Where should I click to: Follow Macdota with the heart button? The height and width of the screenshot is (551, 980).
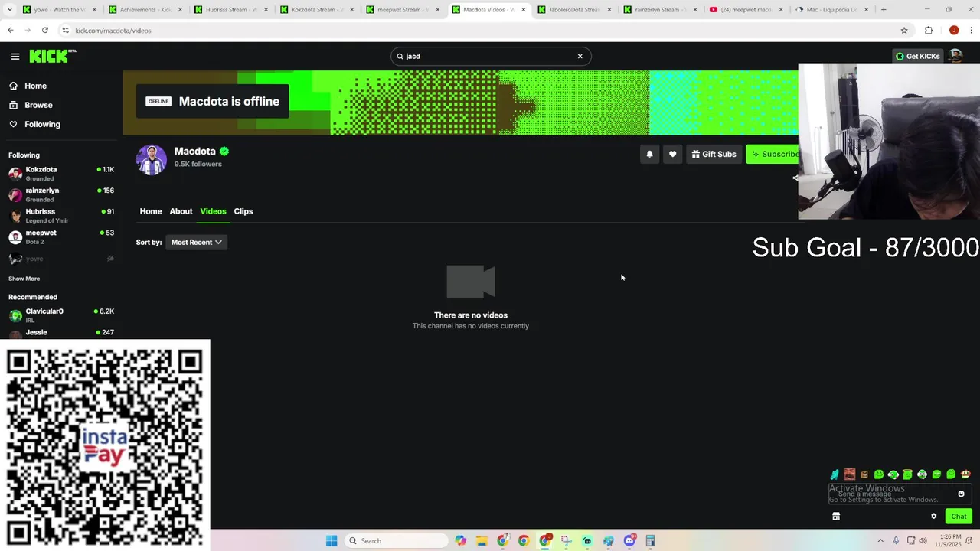coord(672,154)
